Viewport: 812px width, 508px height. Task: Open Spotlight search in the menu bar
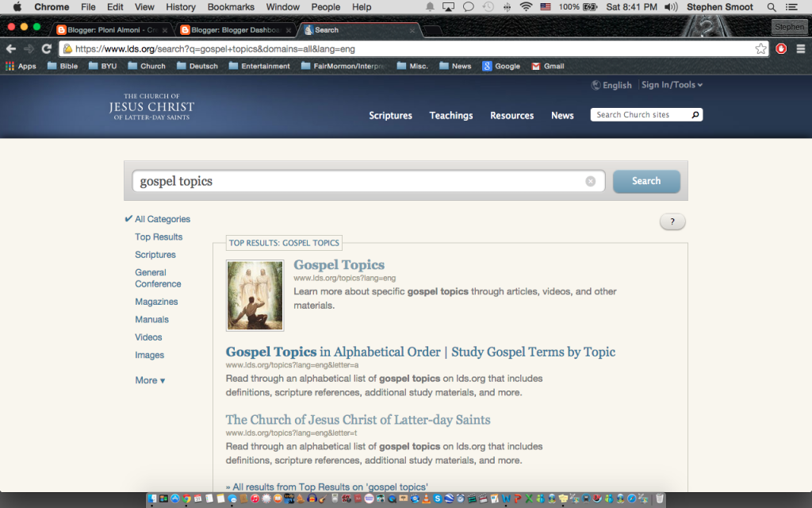tap(771, 7)
